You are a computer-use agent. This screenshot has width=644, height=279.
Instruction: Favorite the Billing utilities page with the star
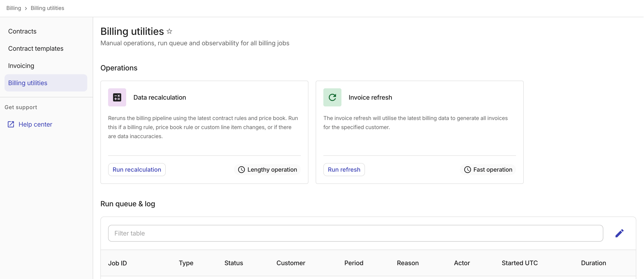click(x=169, y=31)
